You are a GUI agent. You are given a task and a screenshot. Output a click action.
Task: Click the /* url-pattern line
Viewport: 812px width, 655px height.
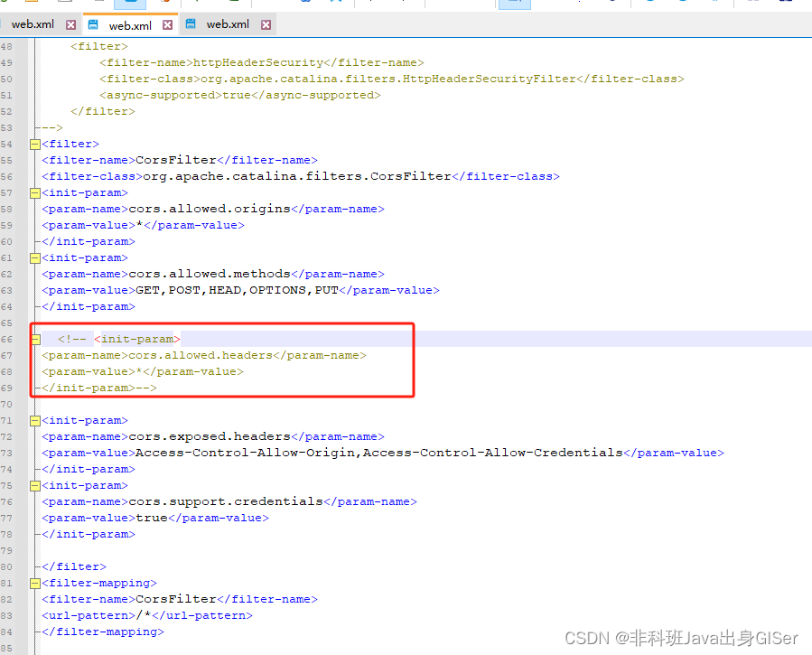(147, 615)
